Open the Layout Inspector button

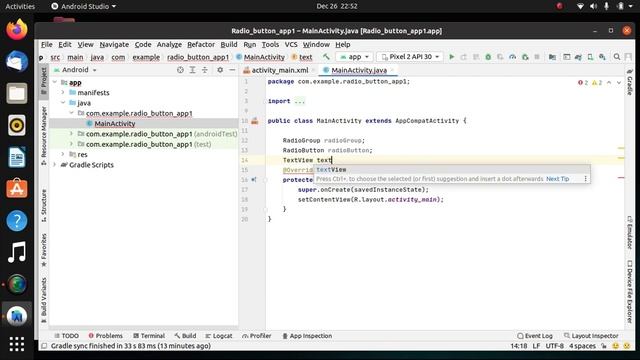[x=591, y=336]
